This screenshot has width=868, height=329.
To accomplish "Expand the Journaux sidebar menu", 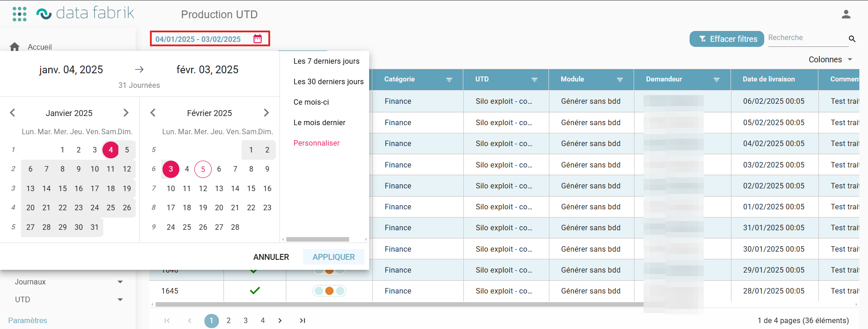I will (120, 282).
